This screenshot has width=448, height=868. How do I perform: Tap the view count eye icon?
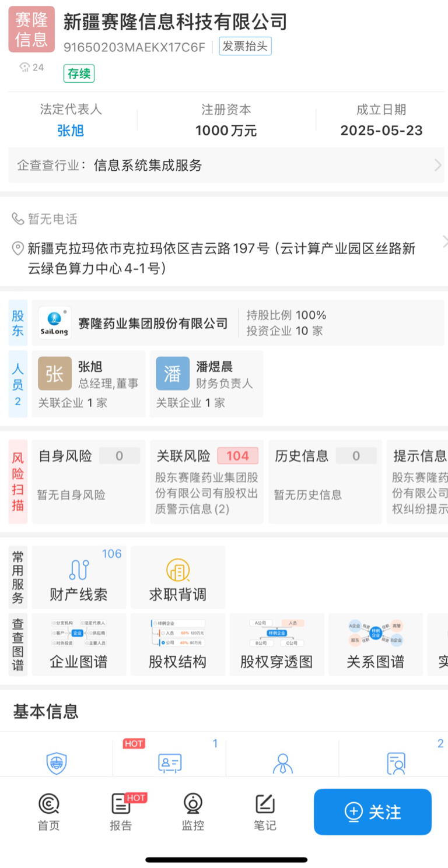pos(24,68)
